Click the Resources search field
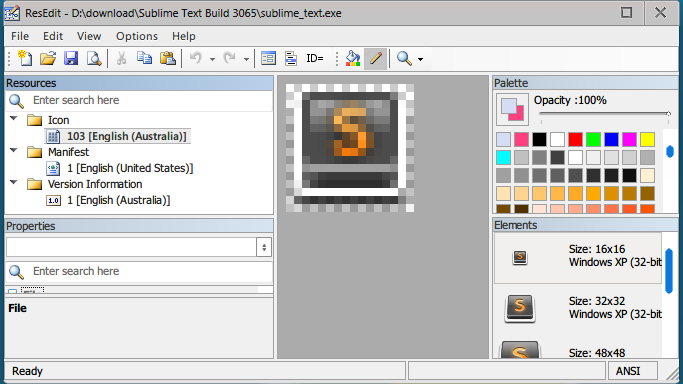 pyautogui.click(x=139, y=101)
